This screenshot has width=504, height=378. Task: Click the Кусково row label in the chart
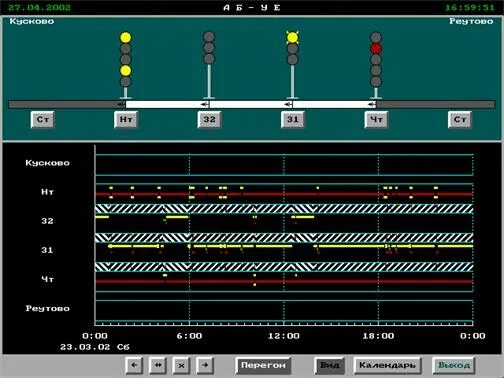[x=47, y=163]
